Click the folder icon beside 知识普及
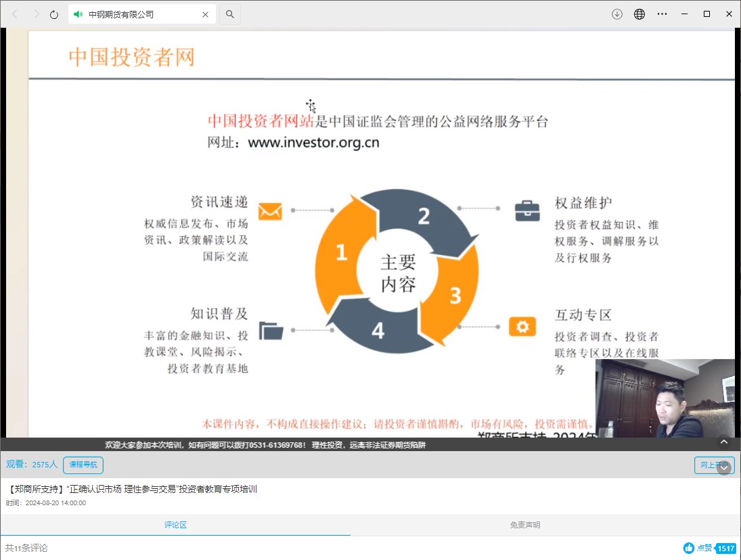The height and width of the screenshot is (560, 741). pos(271,331)
